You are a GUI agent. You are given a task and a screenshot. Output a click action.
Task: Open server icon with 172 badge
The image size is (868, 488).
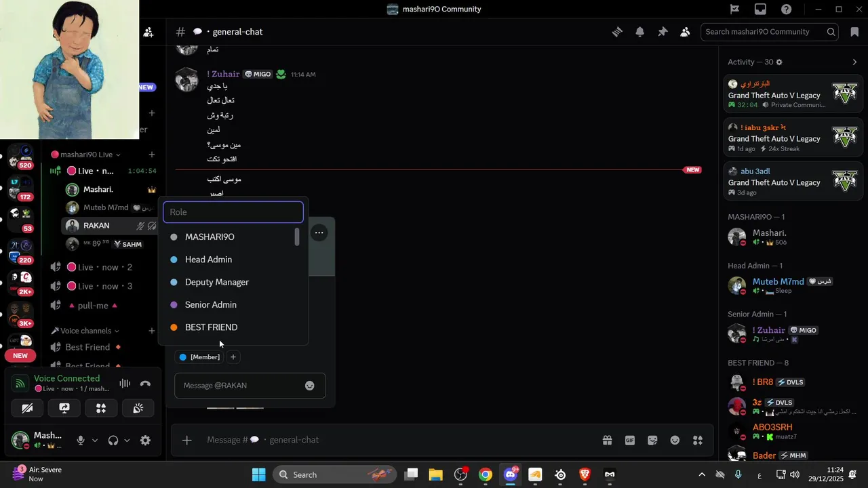[20, 188]
